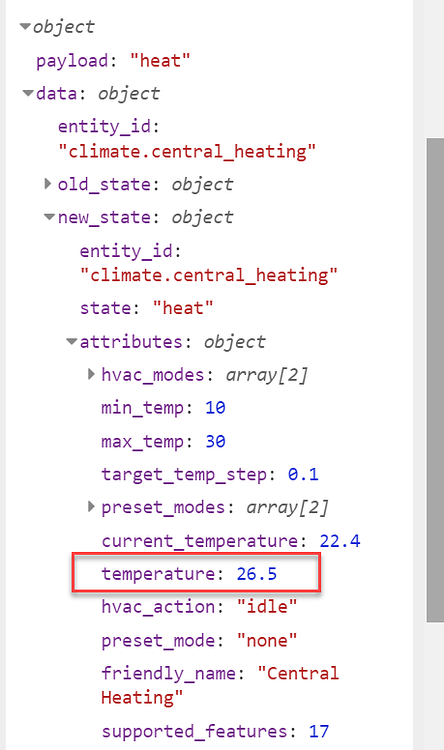Click the highlighted temperature 26.5 entry
The image size is (444, 750).
196,573
